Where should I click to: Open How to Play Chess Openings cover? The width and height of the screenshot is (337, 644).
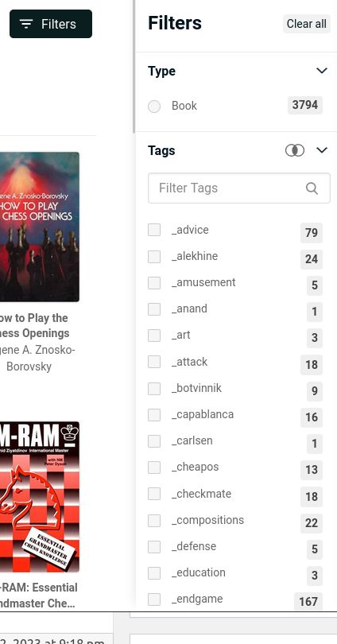(x=40, y=227)
